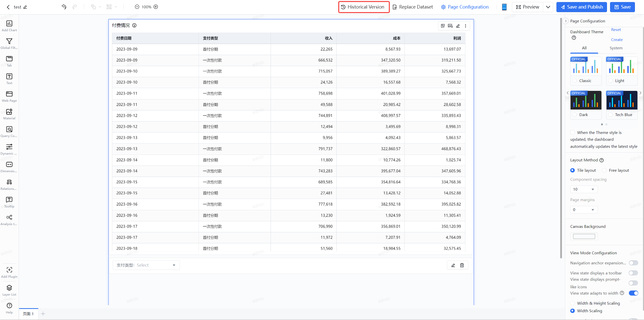Rename dashboard with the pencil next to test
The image size is (644, 320).
25,7
